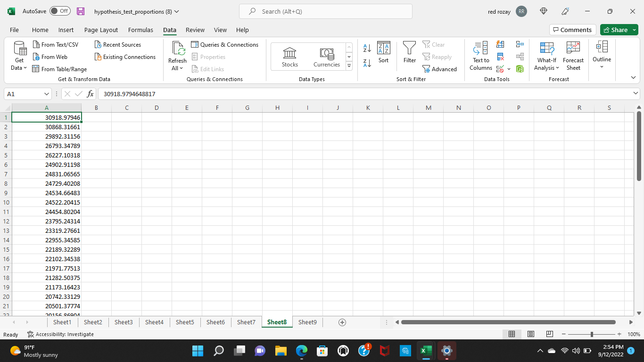
Task: Open the red rozay account avatar
Action: click(521, 11)
